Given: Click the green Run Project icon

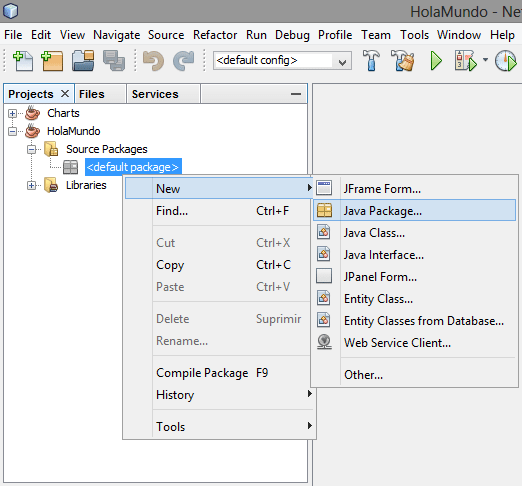Looking at the screenshot, I should [x=436, y=61].
